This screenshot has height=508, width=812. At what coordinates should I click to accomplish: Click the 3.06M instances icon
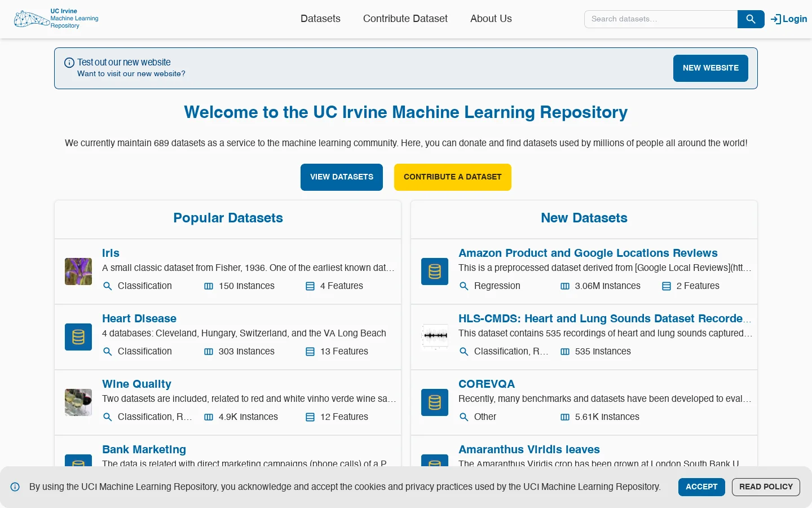pos(565,286)
